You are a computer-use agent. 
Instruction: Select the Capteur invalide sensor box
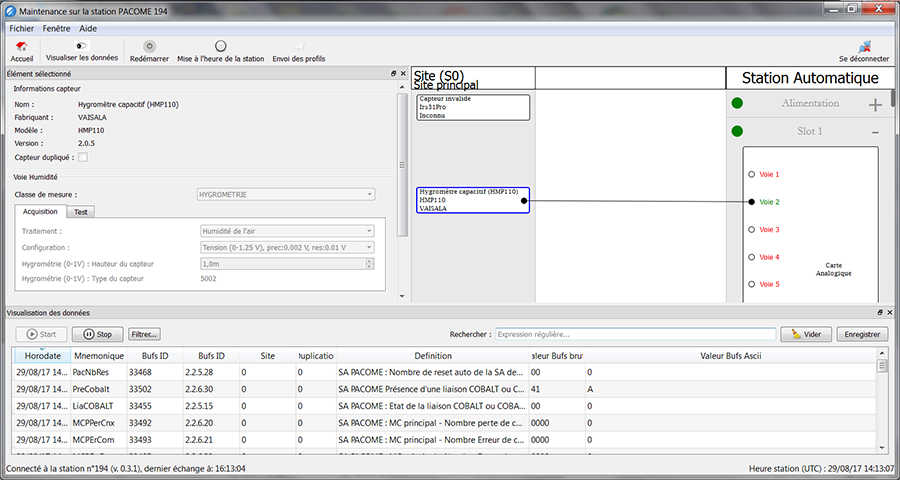pos(473,107)
